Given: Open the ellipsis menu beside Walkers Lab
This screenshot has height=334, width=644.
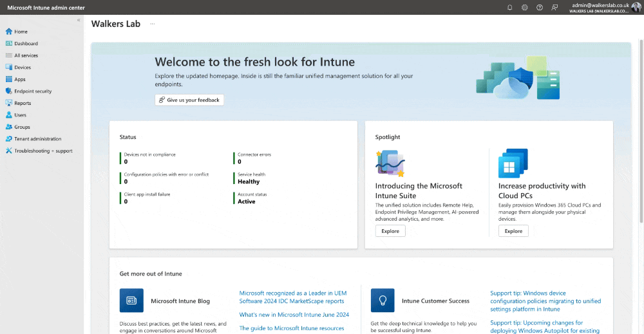Looking at the screenshot, I should [x=153, y=24].
